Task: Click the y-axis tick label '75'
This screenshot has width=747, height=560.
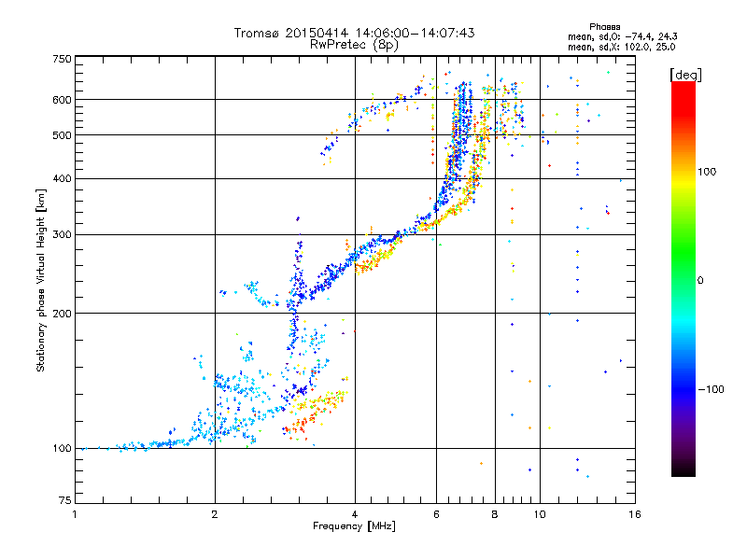Action: [x=65, y=500]
